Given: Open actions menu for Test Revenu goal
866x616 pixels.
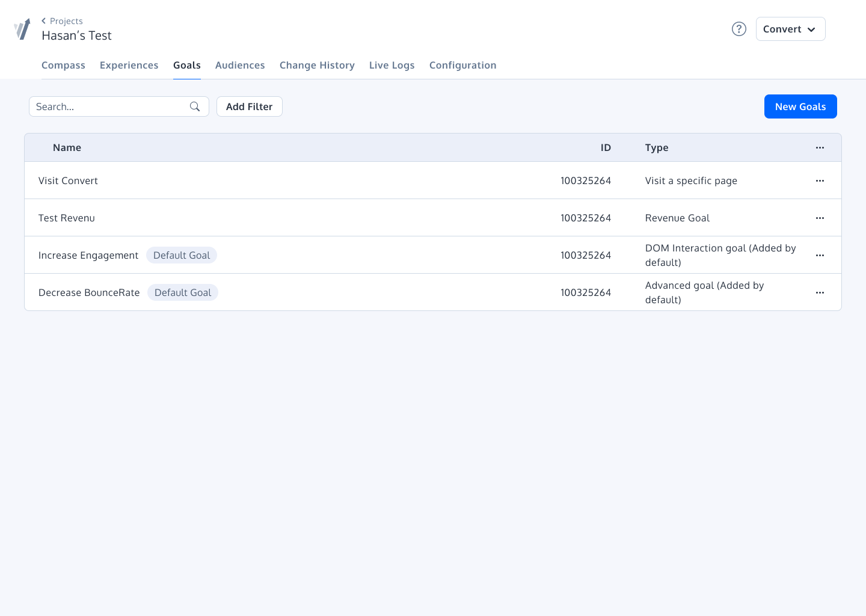Looking at the screenshot, I should pos(820,218).
